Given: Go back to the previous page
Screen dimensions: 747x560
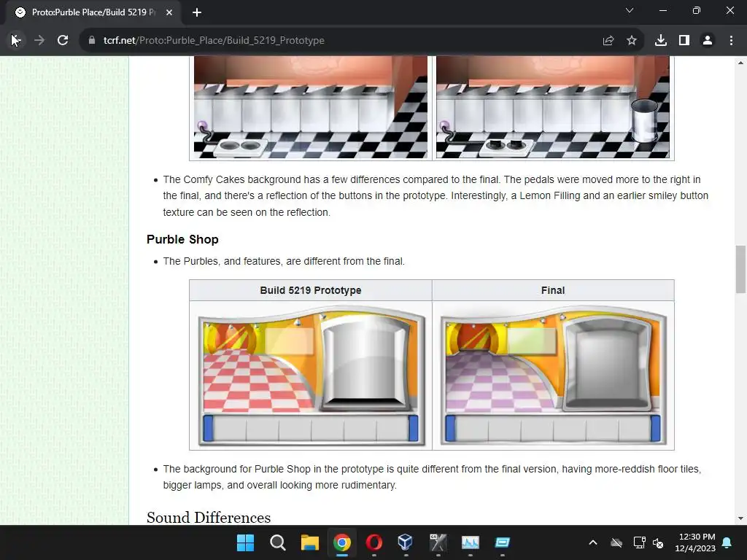Looking at the screenshot, I should [x=16, y=41].
